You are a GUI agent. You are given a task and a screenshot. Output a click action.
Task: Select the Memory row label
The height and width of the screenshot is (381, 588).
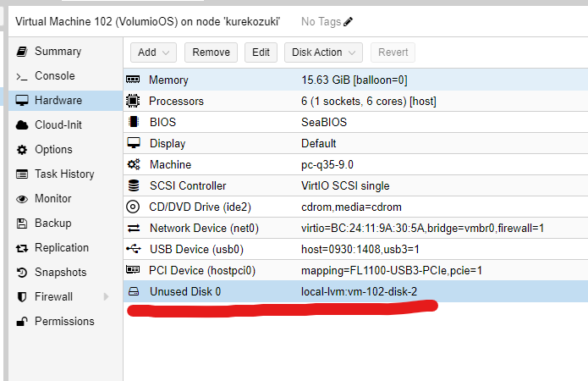(x=168, y=80)
